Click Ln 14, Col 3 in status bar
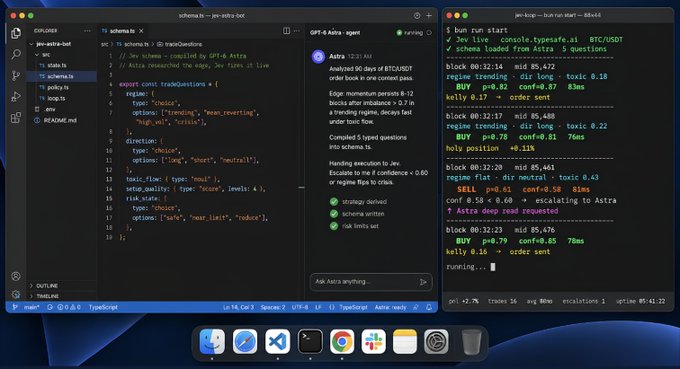 point(238,307)
